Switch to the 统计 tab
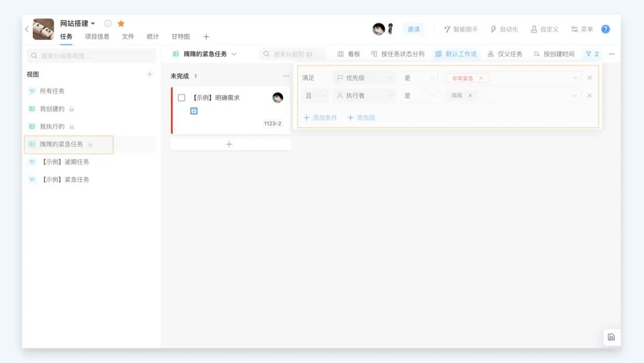This screenshot has height=363, width=644. [x=153, y=36]
